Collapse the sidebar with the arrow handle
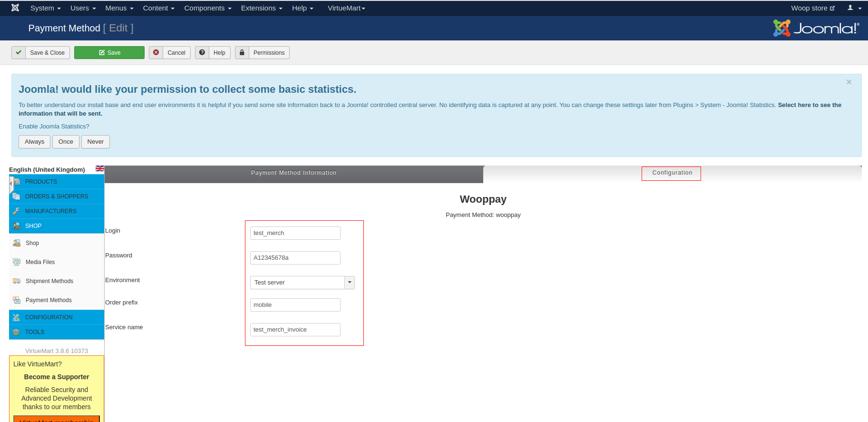 pos(11,184)
